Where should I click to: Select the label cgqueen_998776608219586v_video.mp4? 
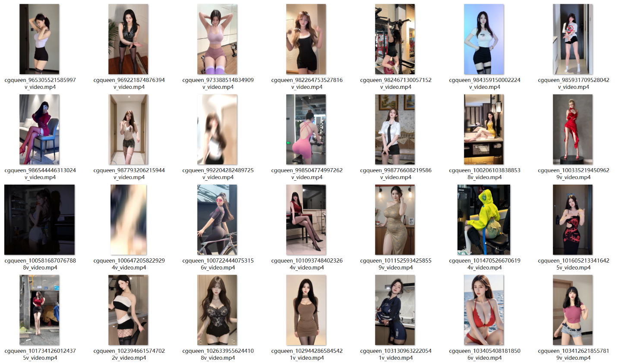[396, 174]
